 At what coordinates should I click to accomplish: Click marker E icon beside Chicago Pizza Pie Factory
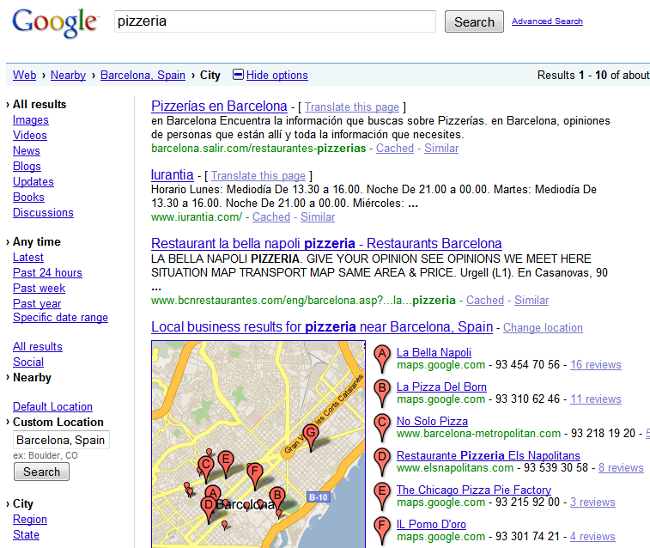pyautogui.click(x=382, y=496)
